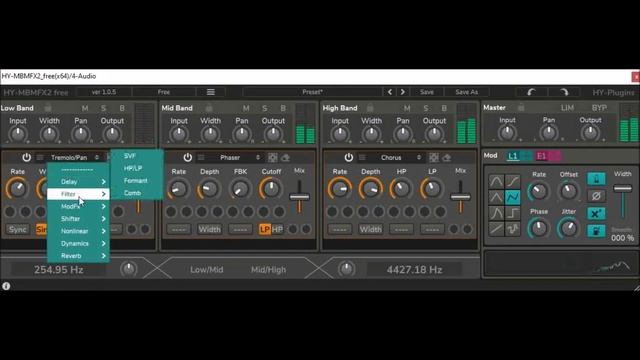Click the eraser icon in Phaser slot
Viewport: 640px width, 360px height.
pos(285,157)
